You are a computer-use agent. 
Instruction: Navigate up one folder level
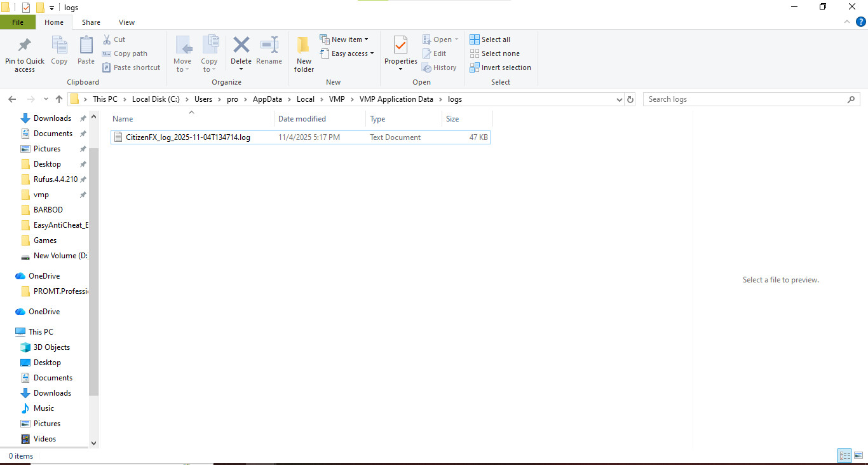[x=59, y=99]
